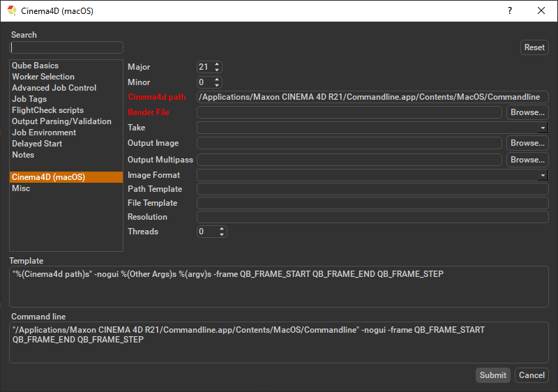
Task: Cancel the dialog
Action: click(531, 375)
